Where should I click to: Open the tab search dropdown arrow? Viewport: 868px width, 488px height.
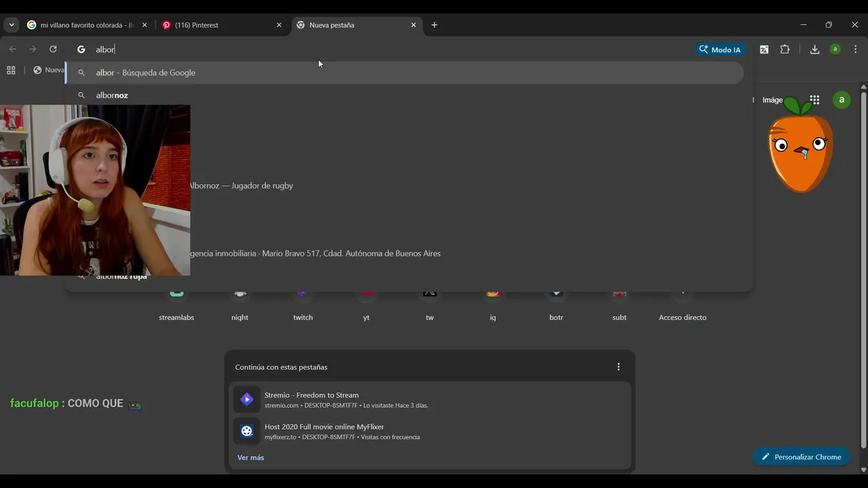(x=12, y=25)
